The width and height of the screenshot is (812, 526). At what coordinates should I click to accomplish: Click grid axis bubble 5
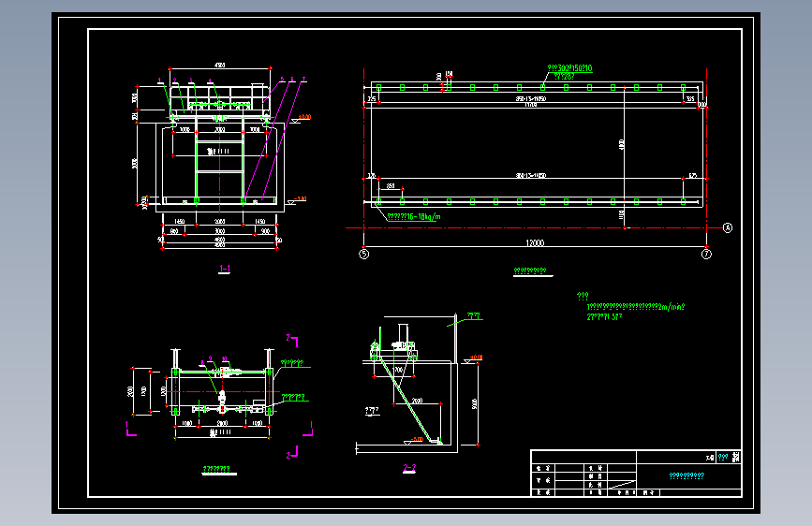(364, 255)
